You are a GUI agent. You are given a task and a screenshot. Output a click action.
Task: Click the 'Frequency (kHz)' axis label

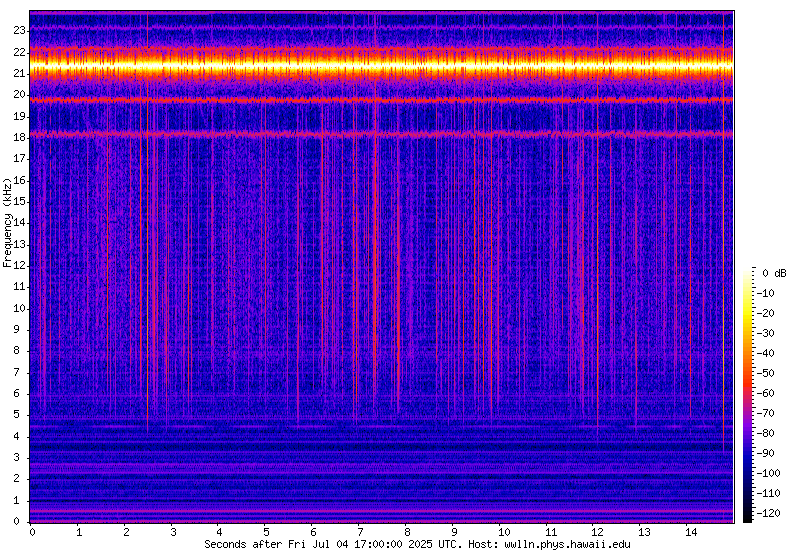(7, 222)
